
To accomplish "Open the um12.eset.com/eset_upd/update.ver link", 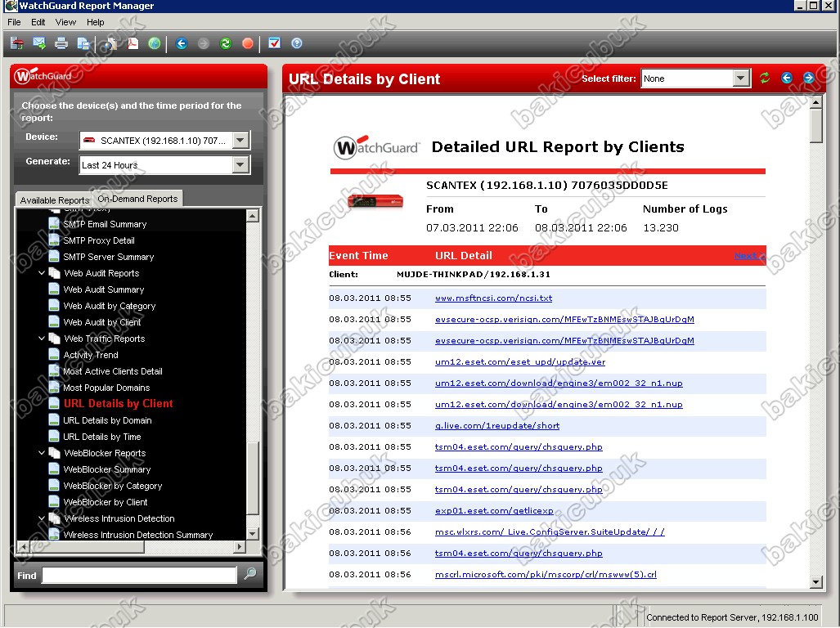I will point(520,362).
